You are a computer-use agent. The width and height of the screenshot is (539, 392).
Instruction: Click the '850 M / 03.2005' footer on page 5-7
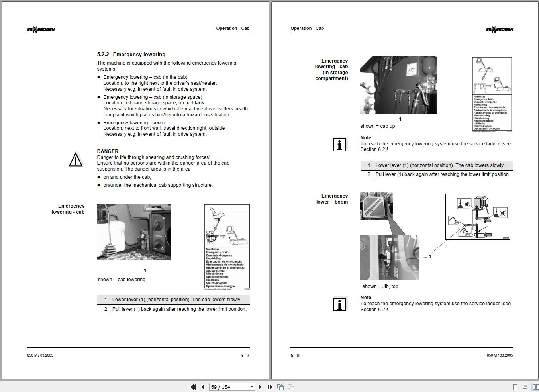[40, 355]
